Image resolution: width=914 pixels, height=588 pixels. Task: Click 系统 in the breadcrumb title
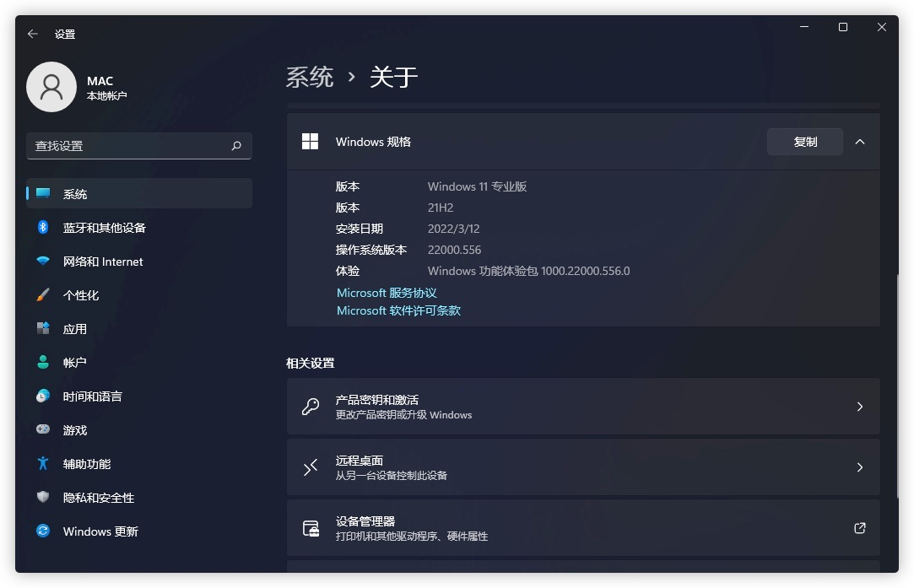point(310,77)
